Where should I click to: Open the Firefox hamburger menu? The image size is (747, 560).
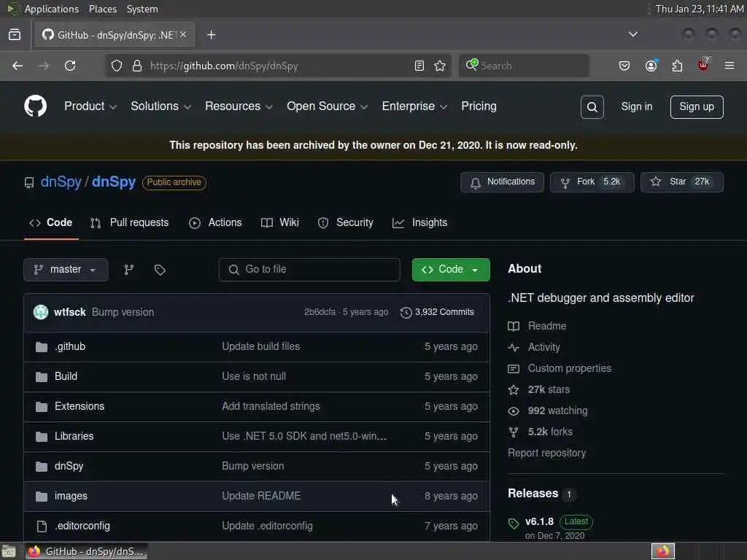coord(729,66)
